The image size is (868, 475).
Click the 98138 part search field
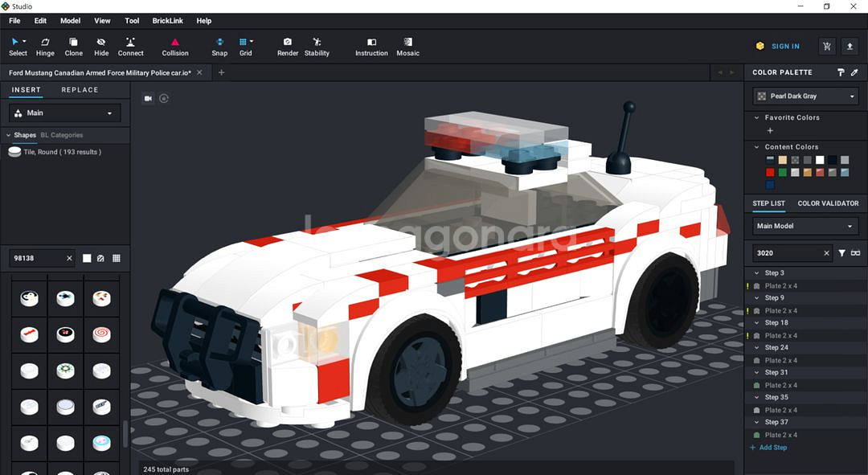37,258
